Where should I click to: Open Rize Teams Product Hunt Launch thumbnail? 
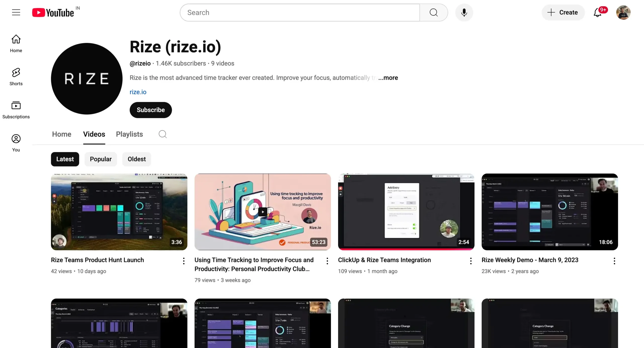(x=119, y=212)
